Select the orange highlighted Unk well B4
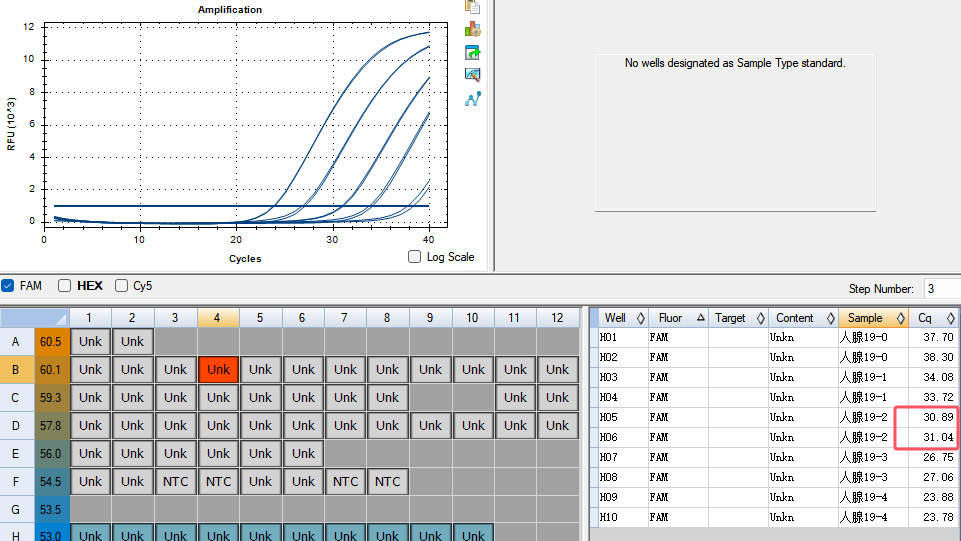 pyautogui.click(x=218, y=370)
